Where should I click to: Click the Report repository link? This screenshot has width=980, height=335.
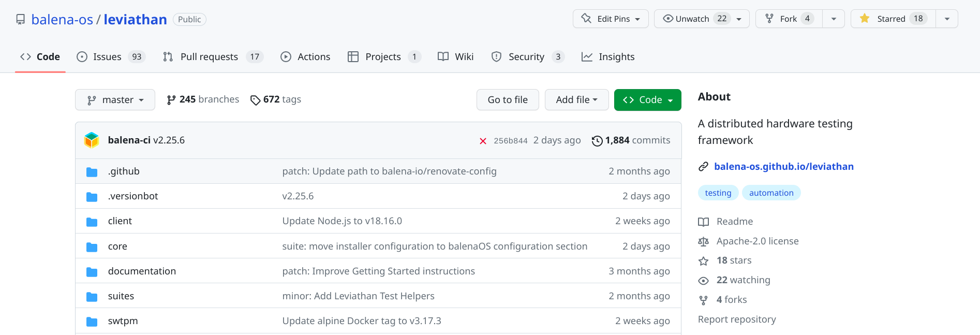click(737, 319)
